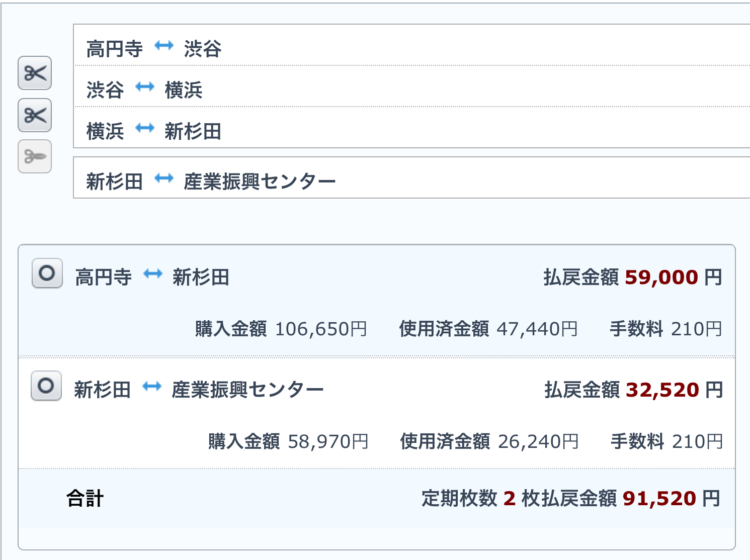Viewport: 750px width, 560px height.
Task: Click the 合計 total label
Action: click(x=85, y=498)
